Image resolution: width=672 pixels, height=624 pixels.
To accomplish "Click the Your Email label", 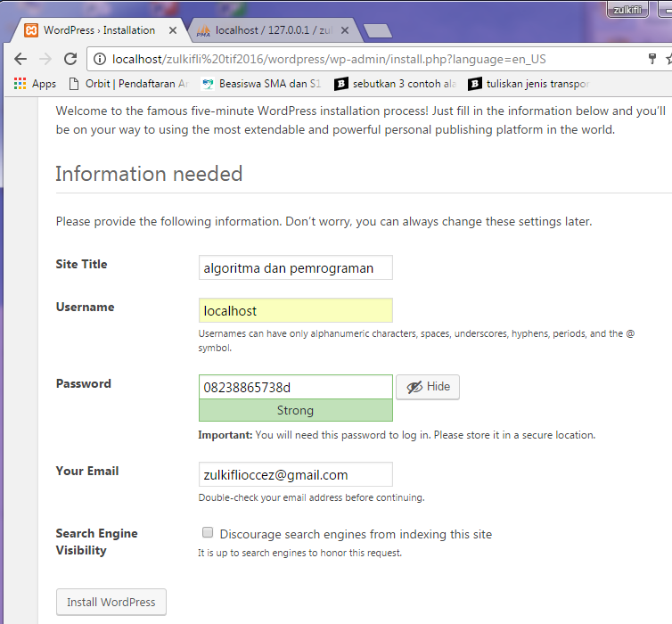I will tap(87, 471).
